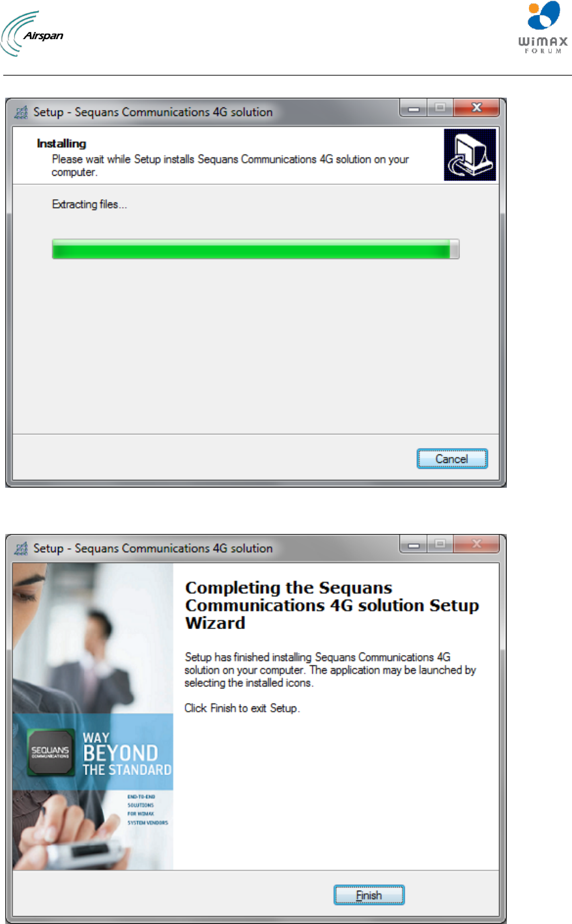The image size is (572, 924).
Task: Click Finish to exit Setup
Action: coord(369,895)
